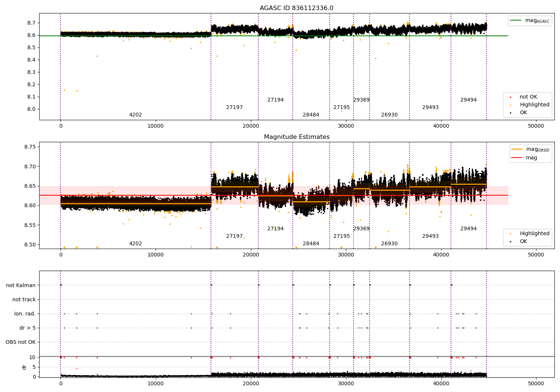Click obsid label 29369 in top plot
The height and width of the screenshot is (392, 560).
coord(361,100)
